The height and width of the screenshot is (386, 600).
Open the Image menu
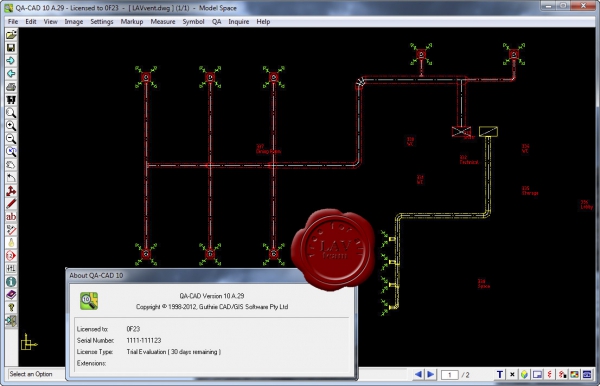73,22
